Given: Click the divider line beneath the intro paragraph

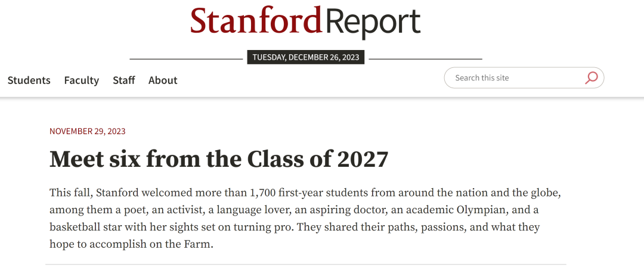Looking at the screenshot, I should (305, 264).
